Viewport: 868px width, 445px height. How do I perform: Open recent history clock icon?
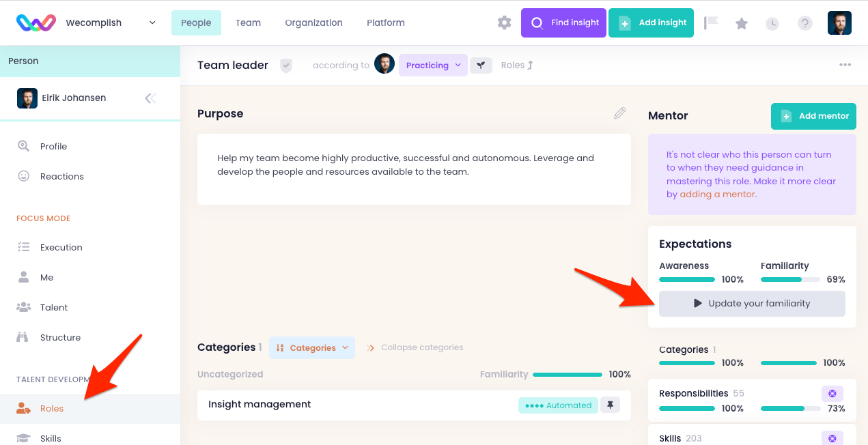tap(772, 23)
